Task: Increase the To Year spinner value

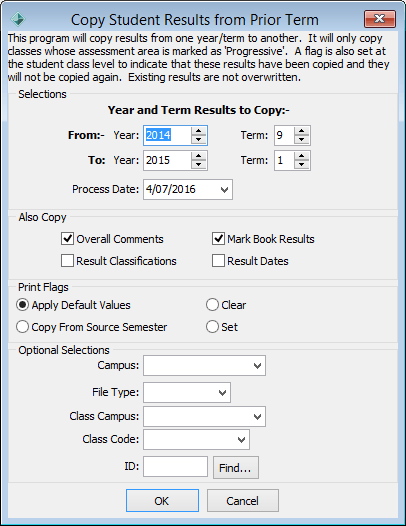Action: click(x=199, y=156)
